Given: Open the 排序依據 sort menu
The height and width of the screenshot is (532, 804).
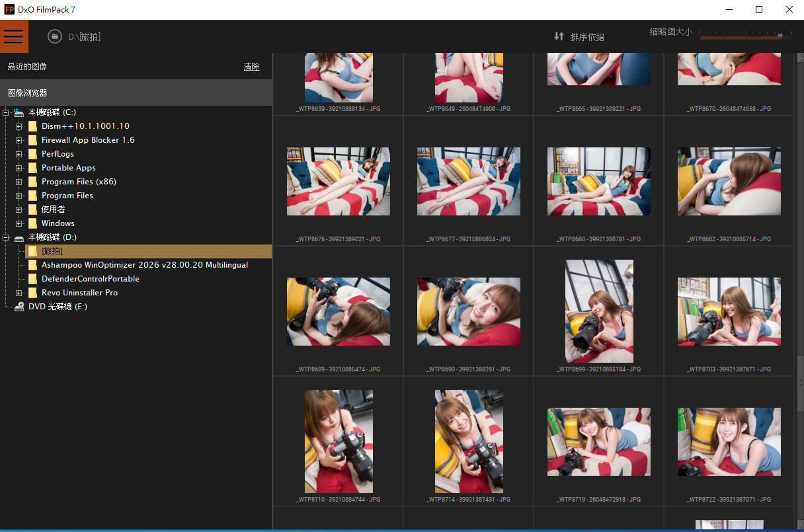Looking at the screenshot, I should [587, 37].
